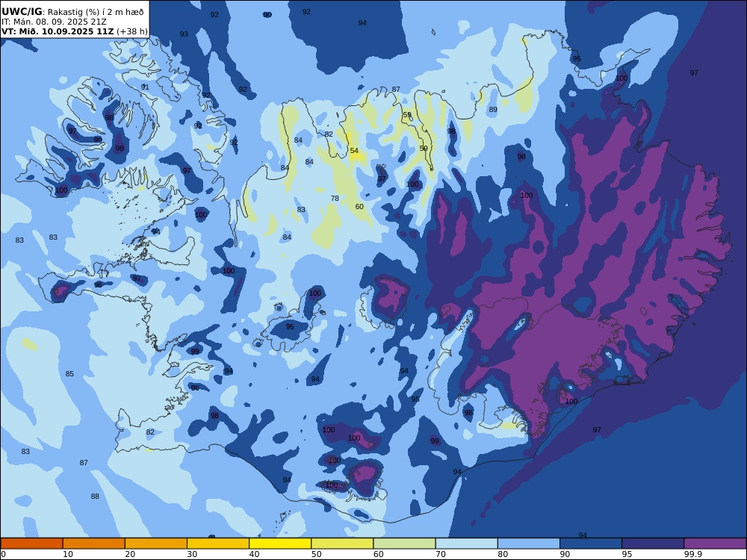Click the 'VT: Mið. 10.09.2025 11Z' valid time text
Viewport: 747px width, 560px height.
point(58,31)
